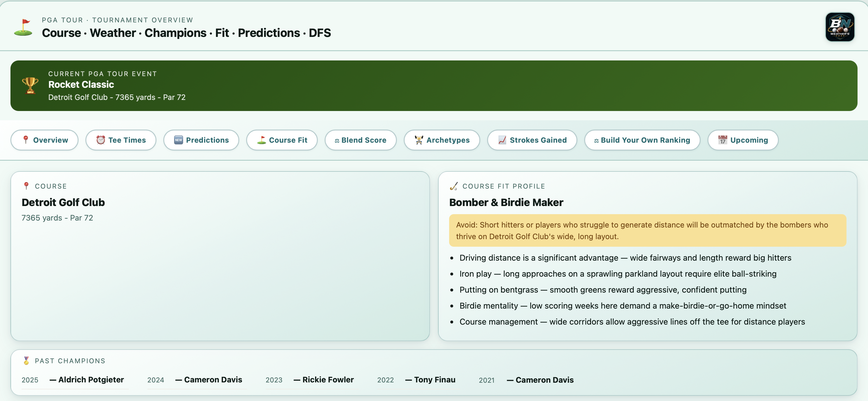Click the Birdie mentality bullet point
The image size is (868, 401).
(623, 306)
